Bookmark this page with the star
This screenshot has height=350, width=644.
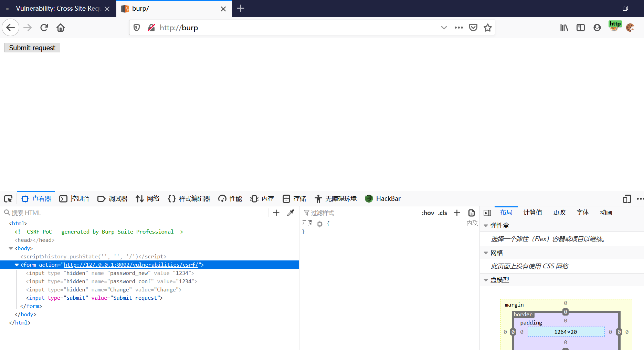[488, 28]
